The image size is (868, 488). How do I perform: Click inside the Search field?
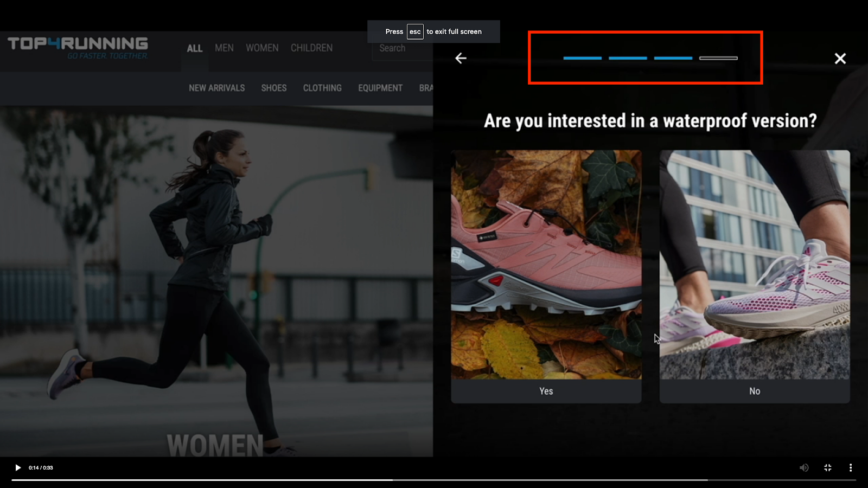tap(401, 48)
